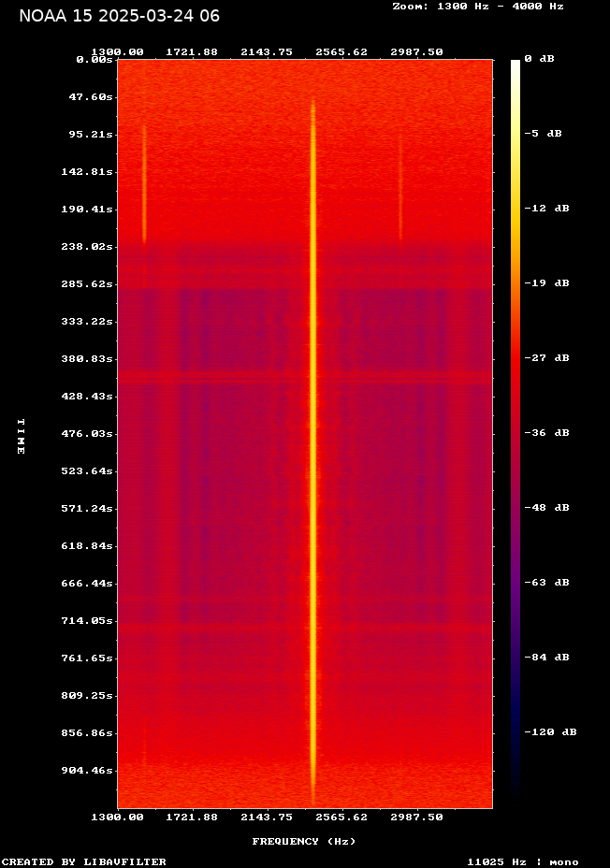Screen dimensions: 610x868
Task: Click bottom axis label '2143.75'
Action: pos(267,817)
